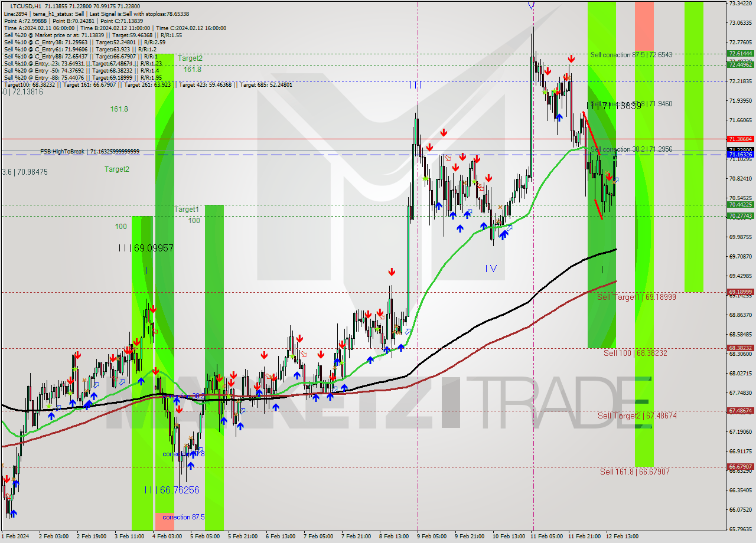Viewport: 756px width, 543px height.
Task: Click the I I I 69.09957 wave label
Action: pos(146,248)
